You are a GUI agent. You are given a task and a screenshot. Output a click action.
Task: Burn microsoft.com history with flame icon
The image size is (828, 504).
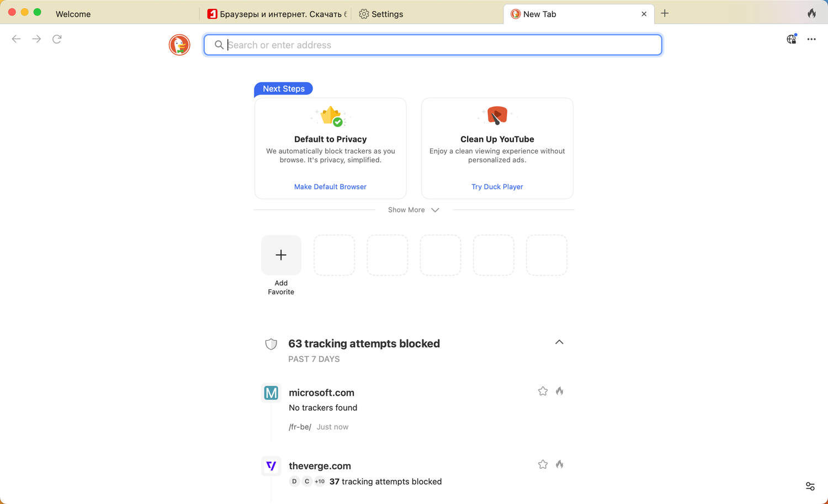(560, 391)
